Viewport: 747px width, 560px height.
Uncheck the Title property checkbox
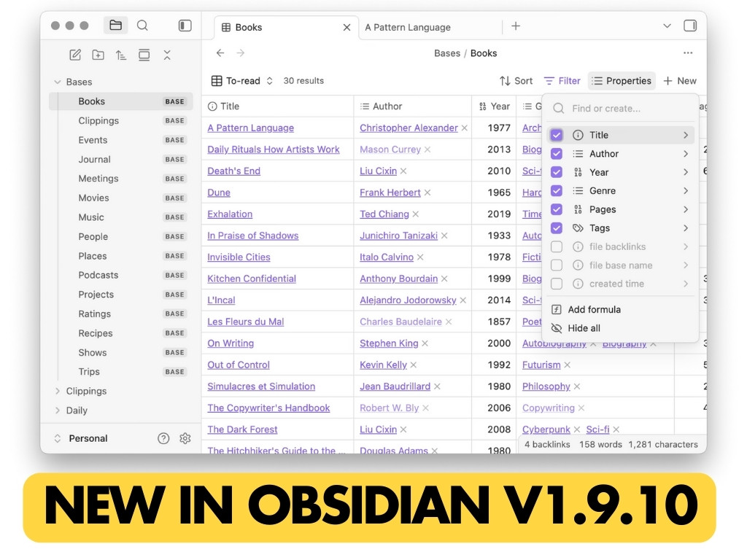(x=557, y=135)
